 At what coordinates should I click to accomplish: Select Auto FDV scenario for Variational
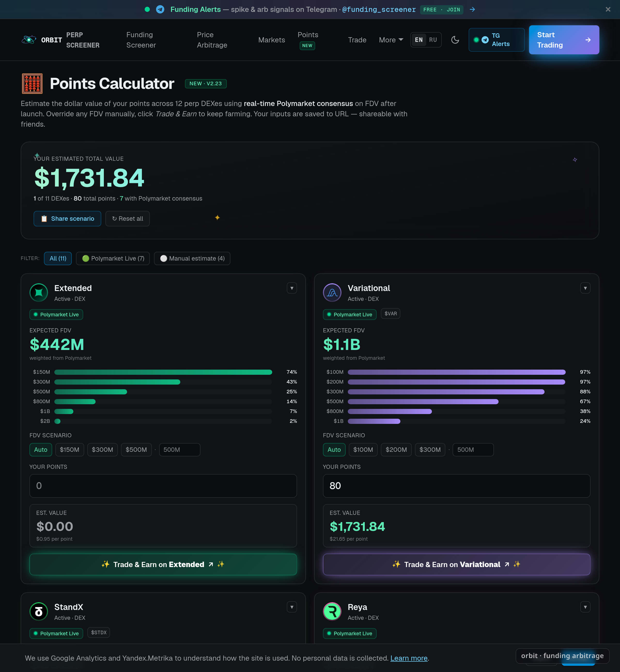point(334,449)
